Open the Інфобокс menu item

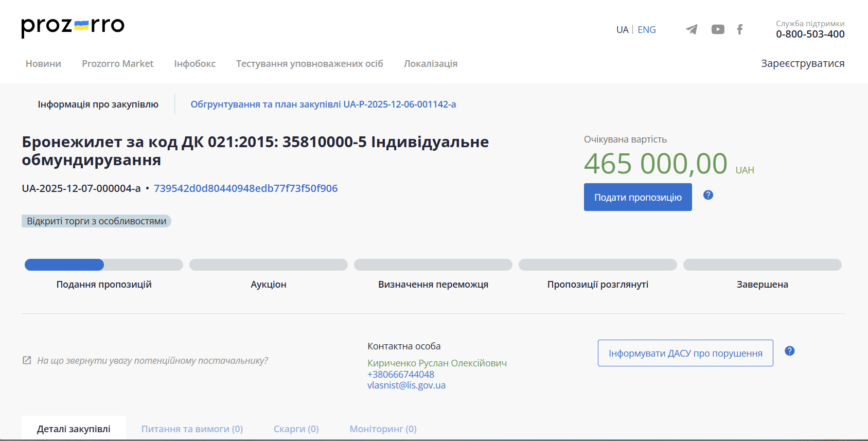point(194,64)
